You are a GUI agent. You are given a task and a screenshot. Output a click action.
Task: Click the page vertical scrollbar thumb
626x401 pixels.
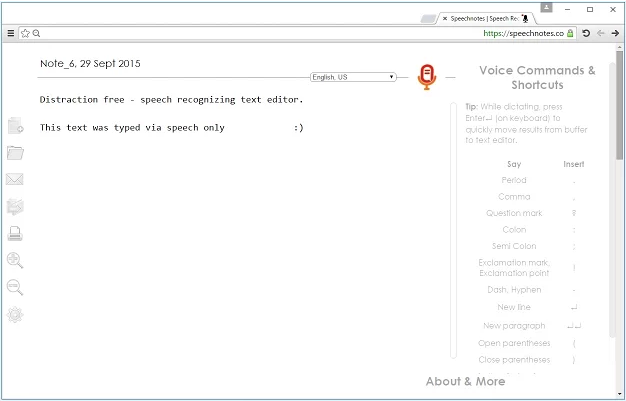[x=619, y=105]
